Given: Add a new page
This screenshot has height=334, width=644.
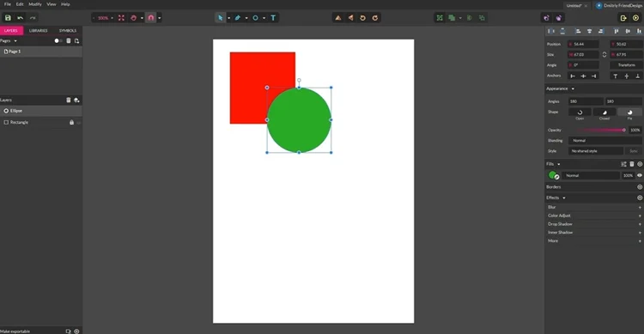Looking at the screenshot, I should pyautogui.click(x=76, y=40).
